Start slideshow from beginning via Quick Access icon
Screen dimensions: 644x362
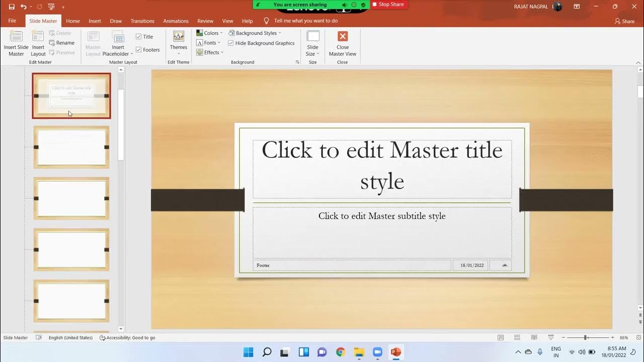coord(51,7)
